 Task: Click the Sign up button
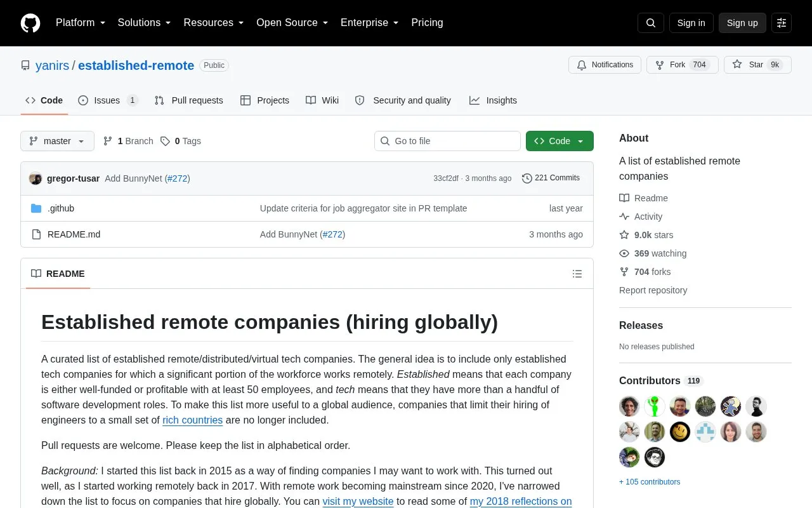click(742, 23)
